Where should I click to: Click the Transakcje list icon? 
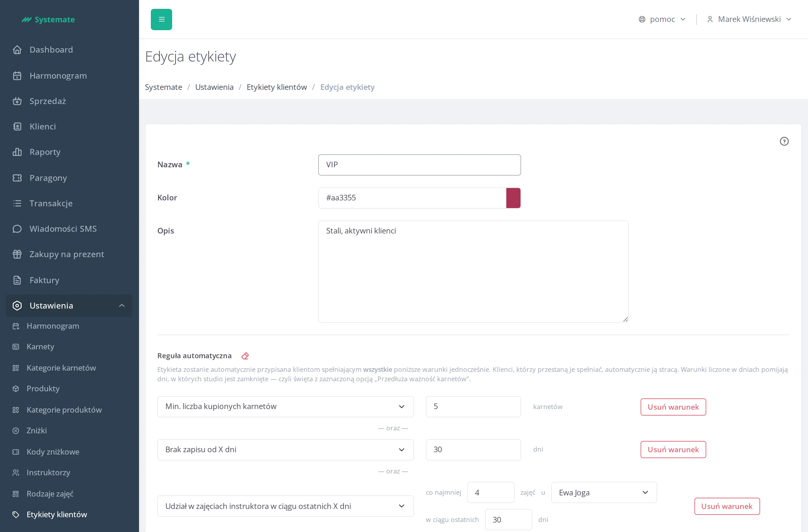[x=17, y=203]
